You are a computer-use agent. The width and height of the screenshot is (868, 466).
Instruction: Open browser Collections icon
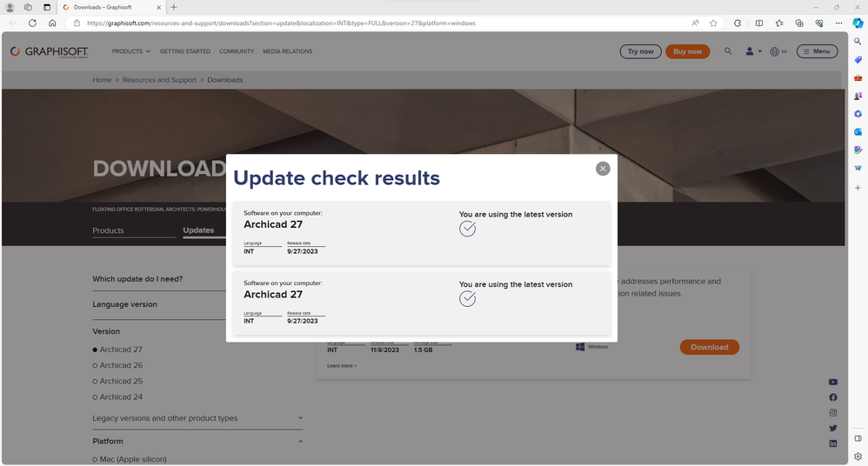pos(799,23)
